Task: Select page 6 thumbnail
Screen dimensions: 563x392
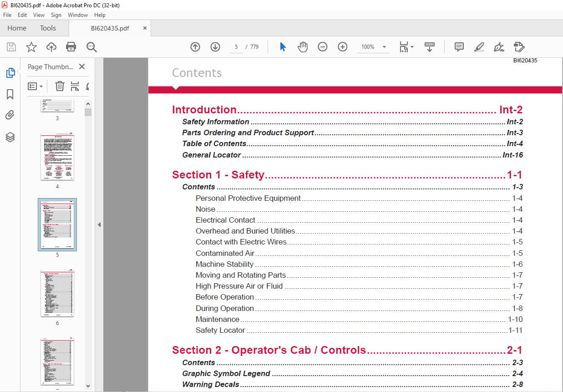Action: [x=57, y=293]
